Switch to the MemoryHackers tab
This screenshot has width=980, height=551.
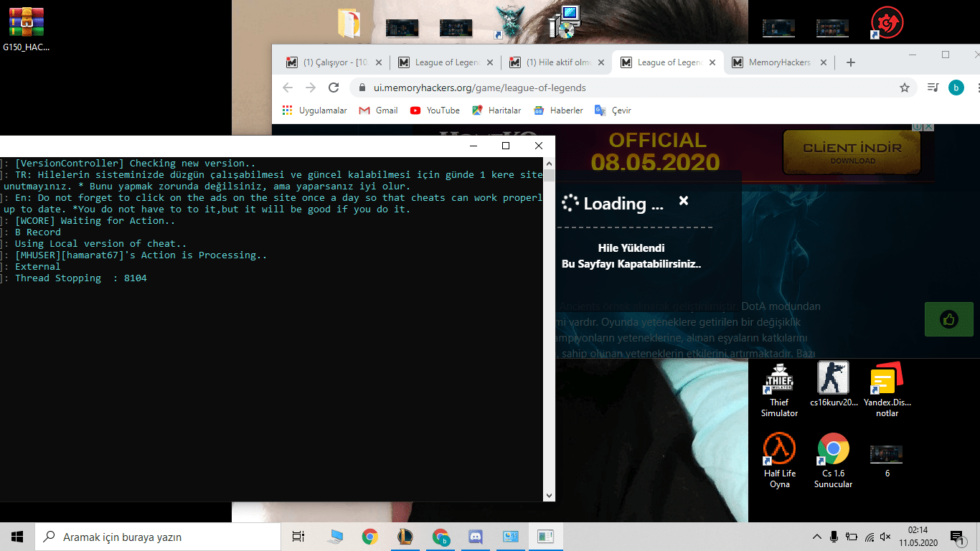click(x=779, y=62)
